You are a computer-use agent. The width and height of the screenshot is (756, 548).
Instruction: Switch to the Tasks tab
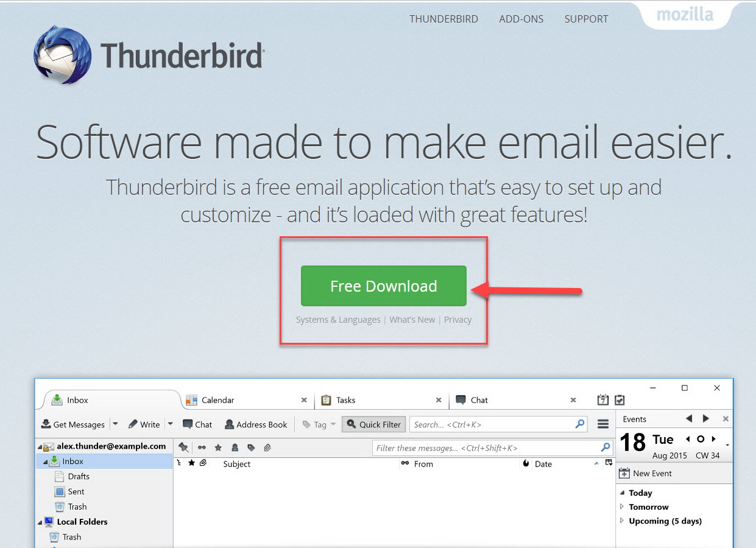[x=381, y=400]
